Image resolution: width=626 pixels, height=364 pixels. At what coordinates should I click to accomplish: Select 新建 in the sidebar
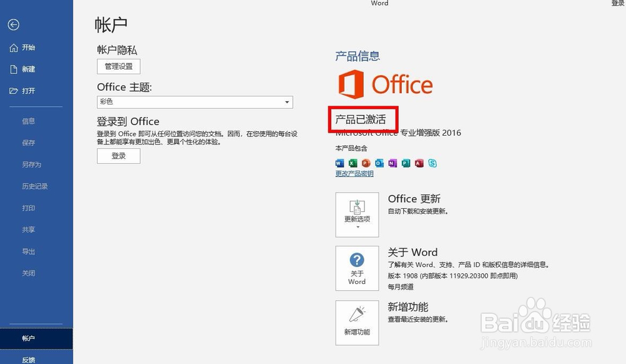tap(28, 69)
